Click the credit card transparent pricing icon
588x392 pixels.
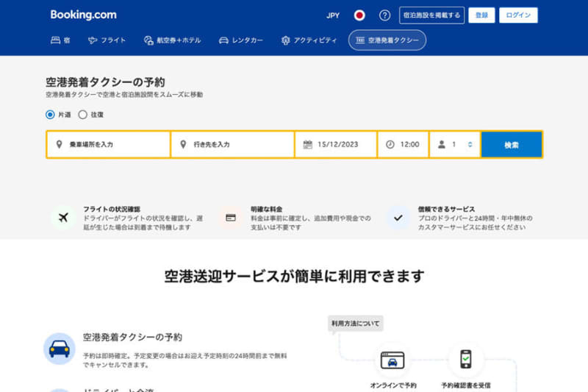point(231,218)
